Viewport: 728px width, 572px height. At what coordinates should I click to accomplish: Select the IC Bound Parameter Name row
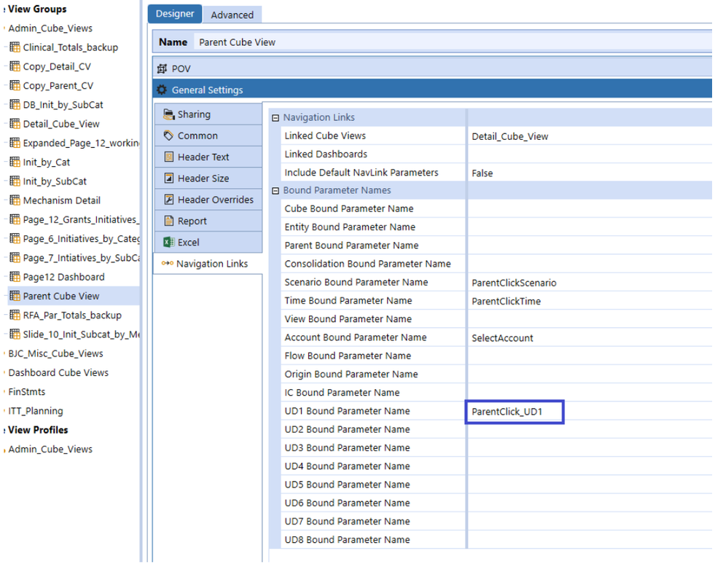click(x=496, y=393)
